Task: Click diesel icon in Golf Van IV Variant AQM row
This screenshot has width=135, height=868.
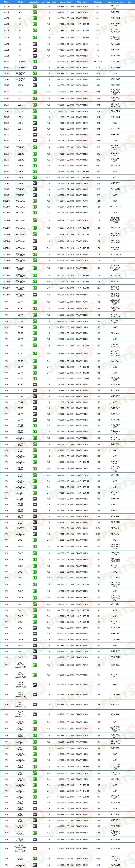Action: pos(35,685)
